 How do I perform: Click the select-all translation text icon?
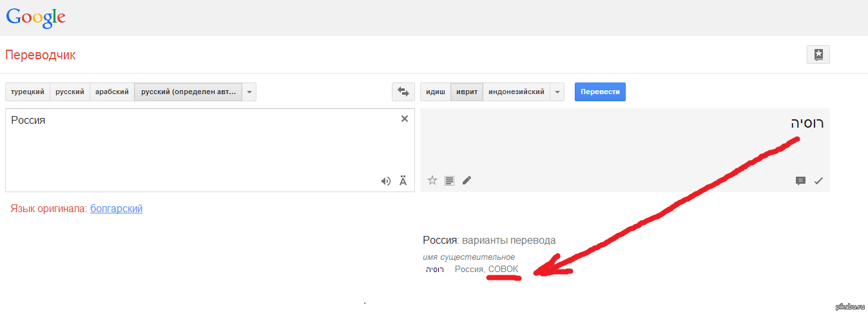tap(450, 181)
